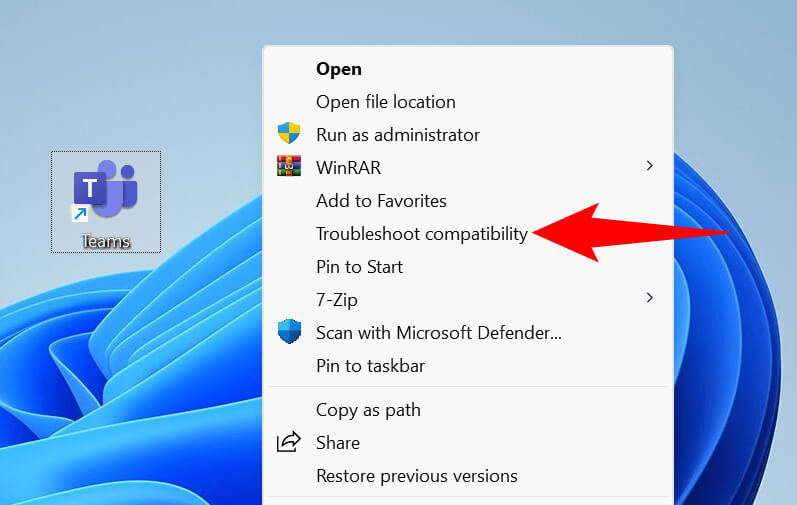
Task: Click the WinRAR books icon
Action: click(x=289, y=167)
